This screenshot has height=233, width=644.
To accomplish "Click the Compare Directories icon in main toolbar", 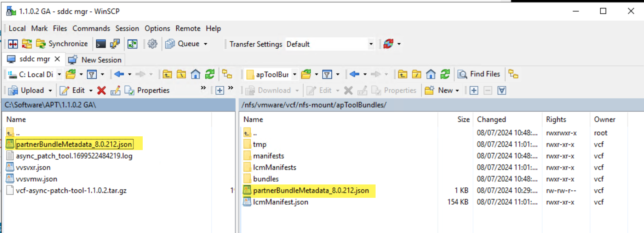I will click(13, 44).
